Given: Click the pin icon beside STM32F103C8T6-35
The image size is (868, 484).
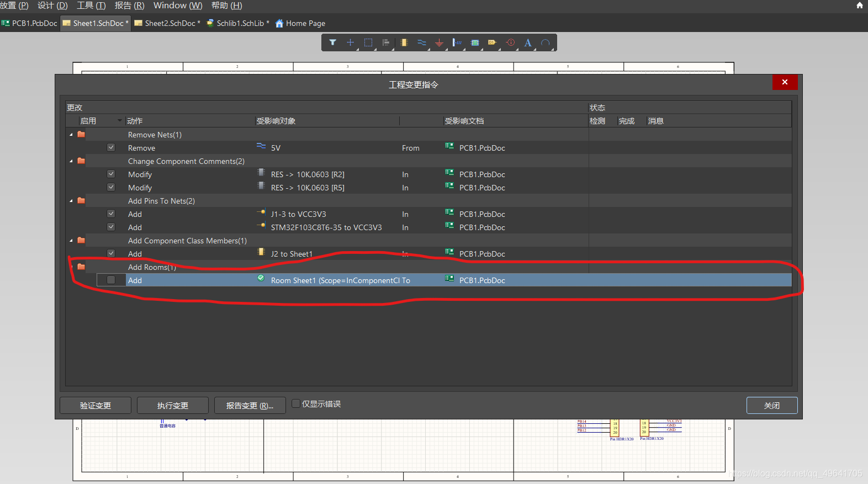Looking at the screenshot, I should 261,226.
